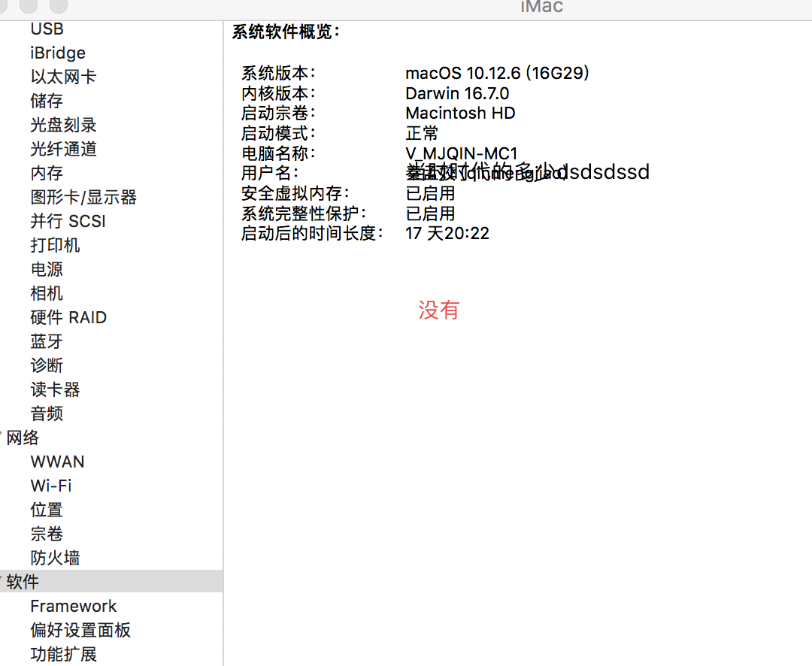Viewport: 812px width, 666px height.
Task: Click the 用户名 label
Action: (x=271, y=173)
